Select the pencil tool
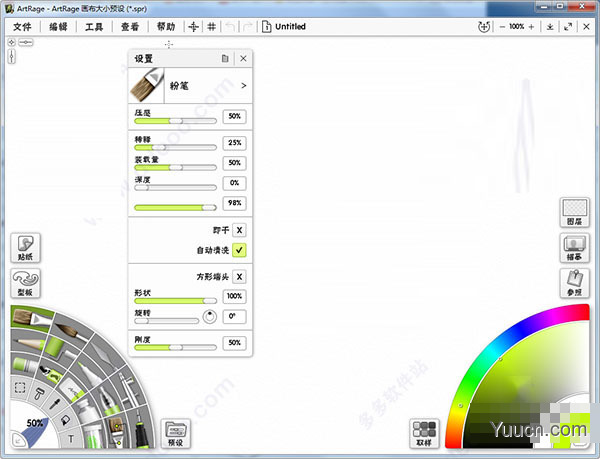 (28, 343)
